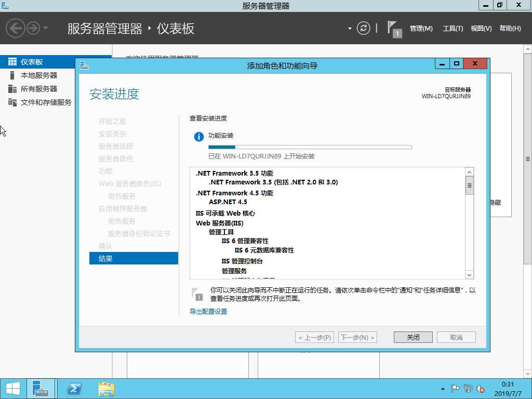Click the Server Manager taskbar icon

(x=41, y=389)
